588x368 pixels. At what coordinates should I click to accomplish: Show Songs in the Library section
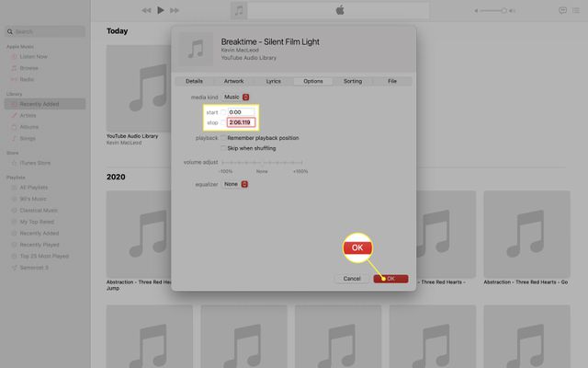click(x=28, y=138)
